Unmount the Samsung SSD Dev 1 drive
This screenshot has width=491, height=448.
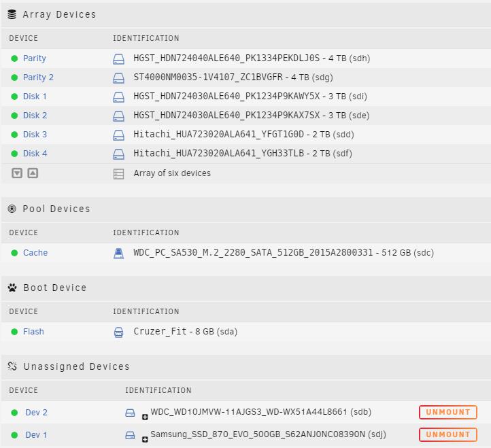(447, 434)
